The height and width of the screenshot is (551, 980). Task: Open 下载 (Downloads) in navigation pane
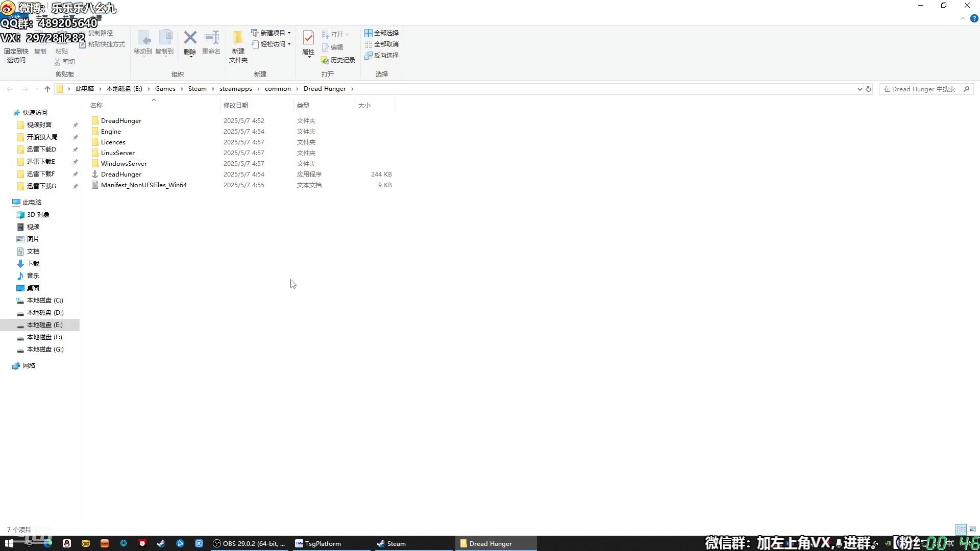tap(33, 264)
